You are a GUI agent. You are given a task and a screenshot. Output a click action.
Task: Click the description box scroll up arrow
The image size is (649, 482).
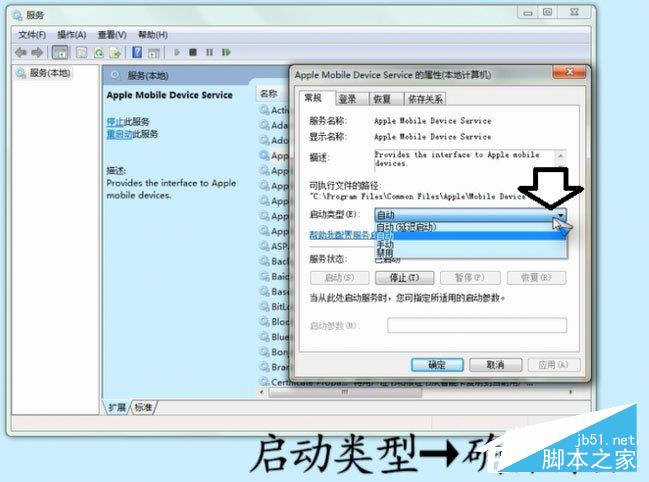coord(560,156)
